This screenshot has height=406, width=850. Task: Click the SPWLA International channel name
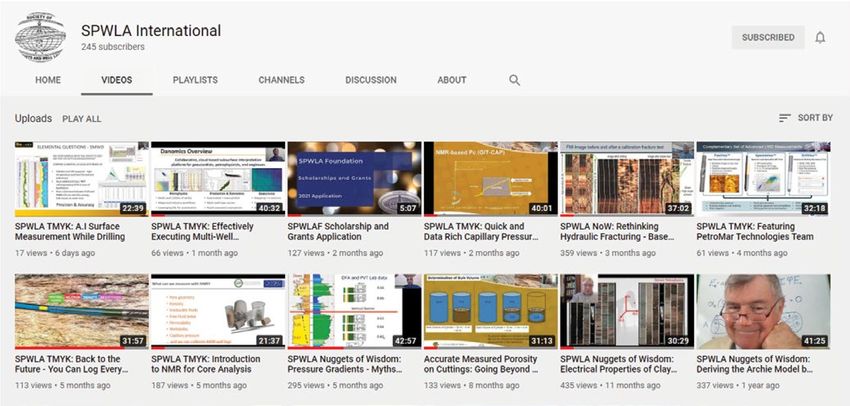[x=151, y=30]
